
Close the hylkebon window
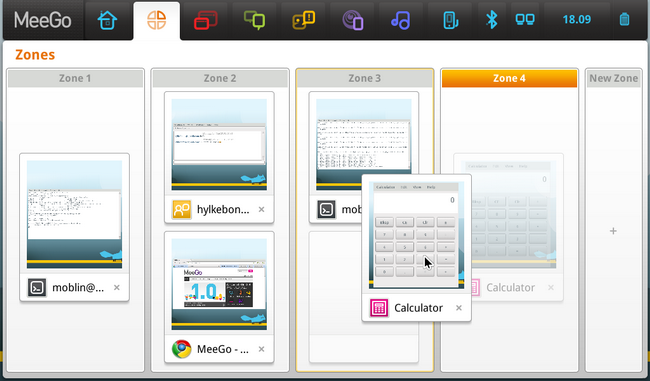262,209
